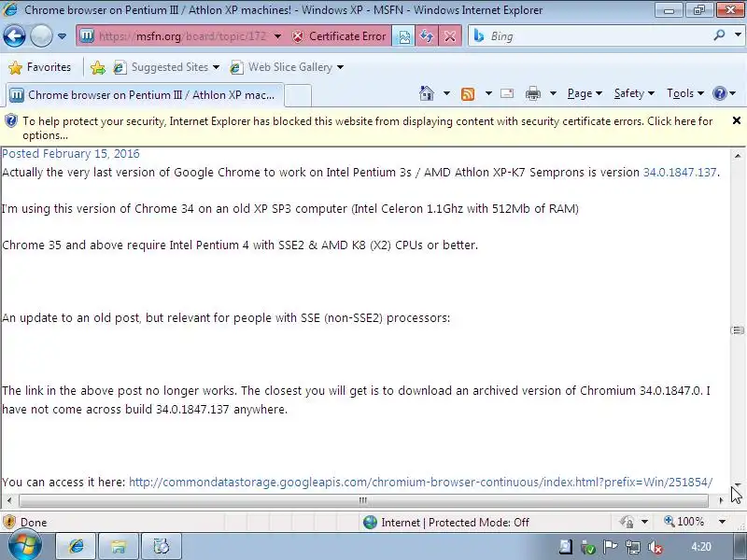The width and height of the screenshot is (747, 560).
Task: Click the msfn.org address bar field
Action: coord(183,36)
